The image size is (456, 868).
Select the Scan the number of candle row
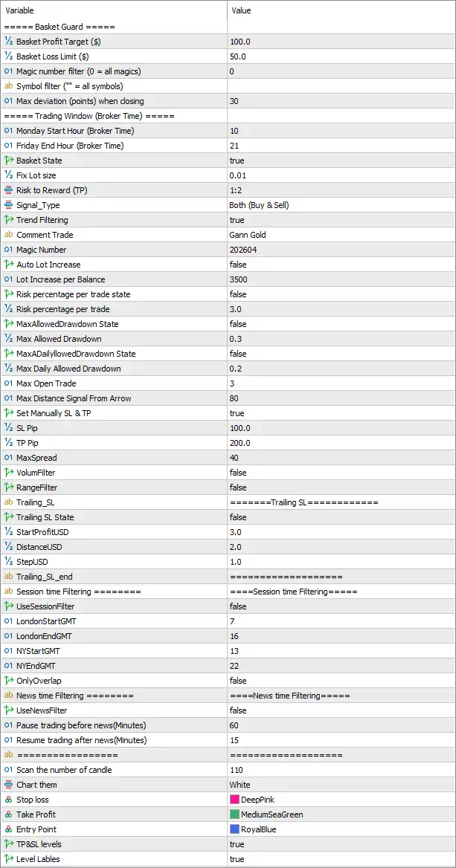tap(228, 769)
